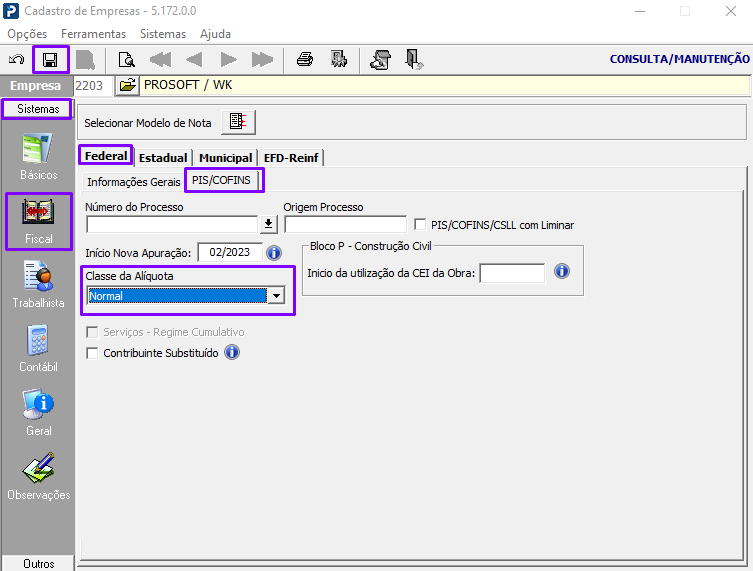This screenshot has height=571, width=753.
Task: Switch to the Municipal tab
Action: coord(225,158)
